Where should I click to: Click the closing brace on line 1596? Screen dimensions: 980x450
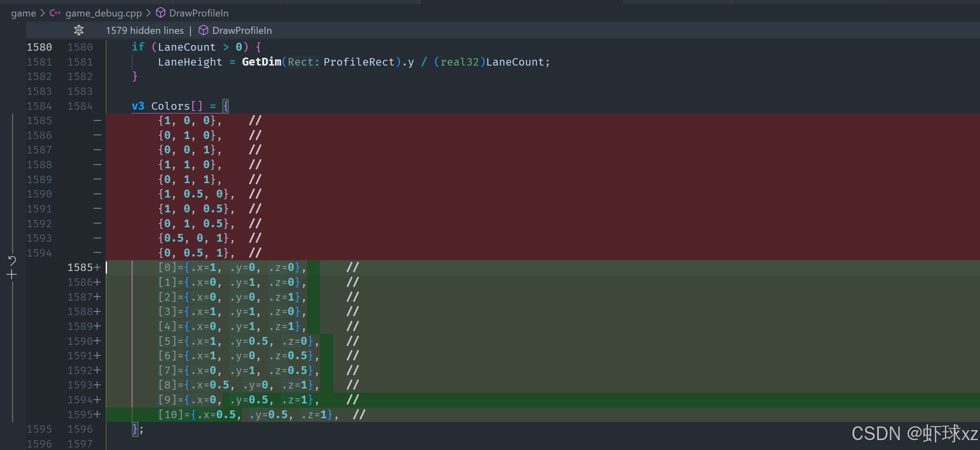[x=135, y=429]
